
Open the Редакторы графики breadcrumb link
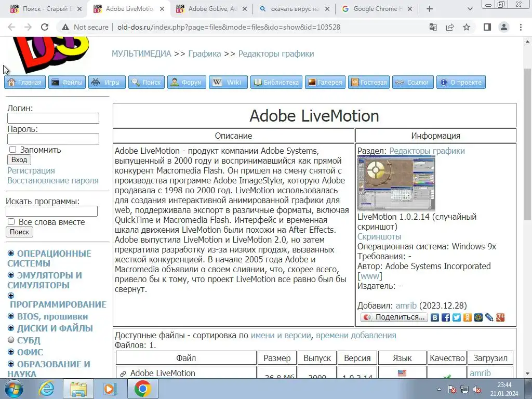(276, 54)
